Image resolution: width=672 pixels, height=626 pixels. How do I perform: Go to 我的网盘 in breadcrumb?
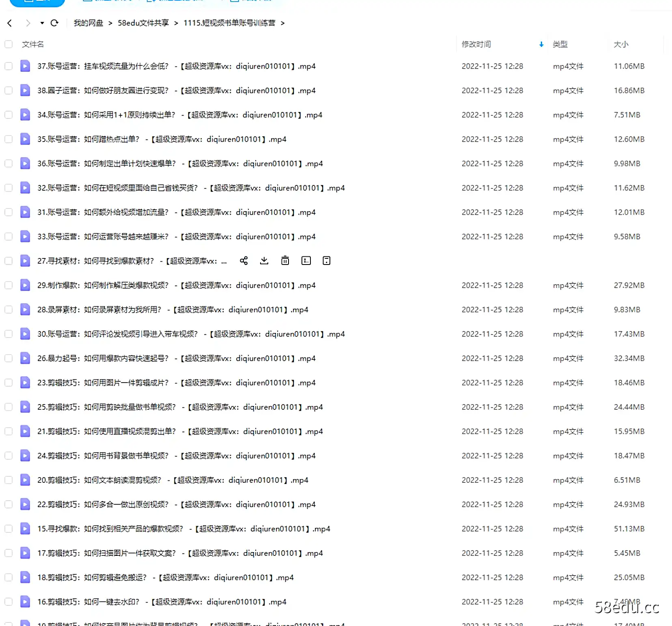(x=88, y=23)
